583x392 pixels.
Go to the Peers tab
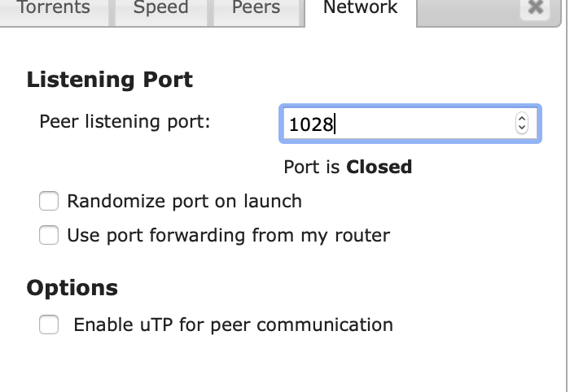[256, 8]
